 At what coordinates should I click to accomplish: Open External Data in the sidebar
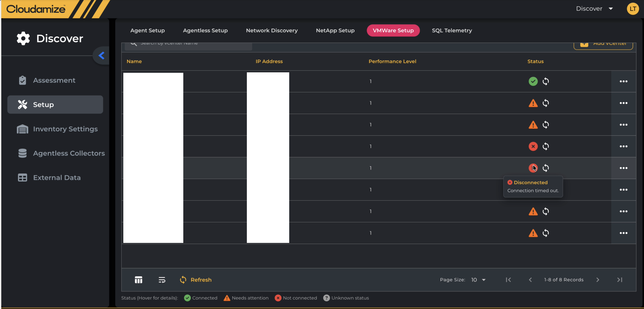[49, 177]
